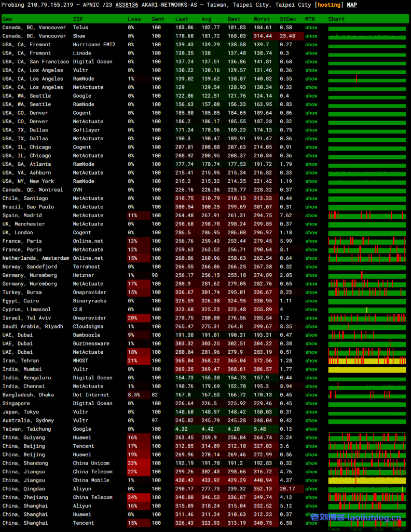The height and width of the screenshot is (532, 411).
Task: Show MTR for Zhejiang China Telecom row
Action: (x=311, y=497)
